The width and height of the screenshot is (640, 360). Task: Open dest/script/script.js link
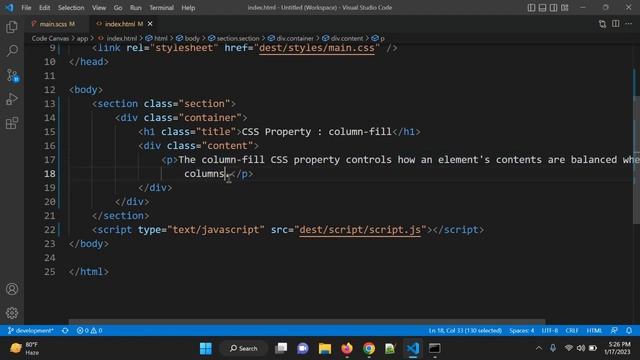coord(360,230)
